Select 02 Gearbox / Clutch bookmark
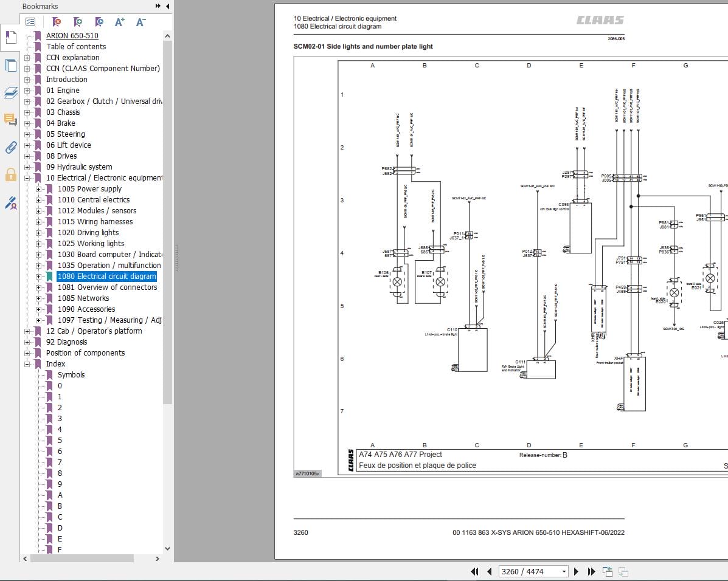Image resolution: width=728 pixels, height=581 pixels. click(x=105, y=101)
